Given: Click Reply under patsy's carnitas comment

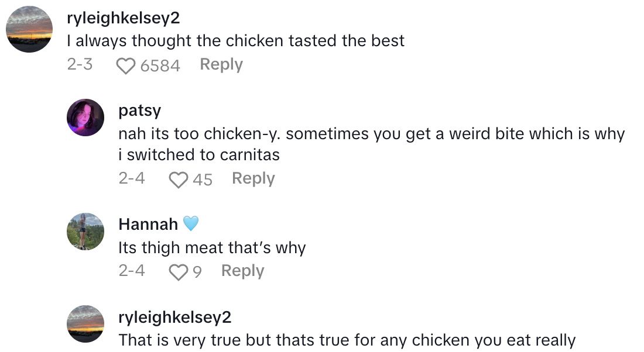Looking at the screenshot, I should point(254,178).
